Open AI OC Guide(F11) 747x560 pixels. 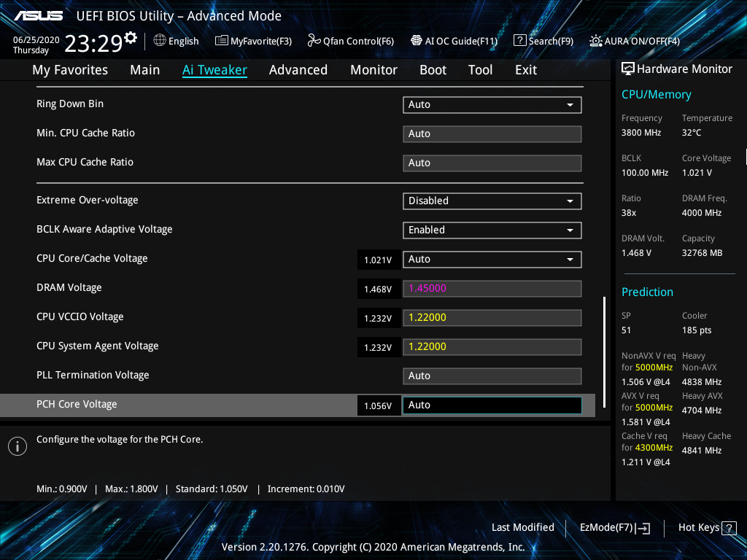(454, 41)
